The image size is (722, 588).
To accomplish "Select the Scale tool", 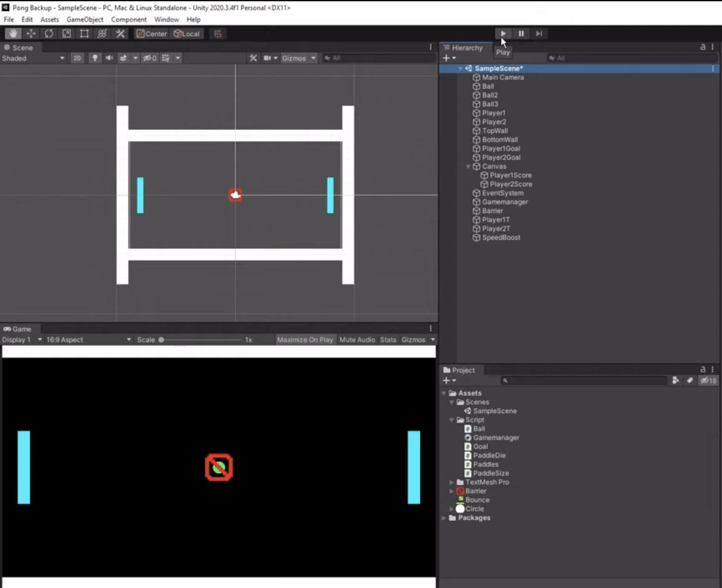I will point(66,33).
